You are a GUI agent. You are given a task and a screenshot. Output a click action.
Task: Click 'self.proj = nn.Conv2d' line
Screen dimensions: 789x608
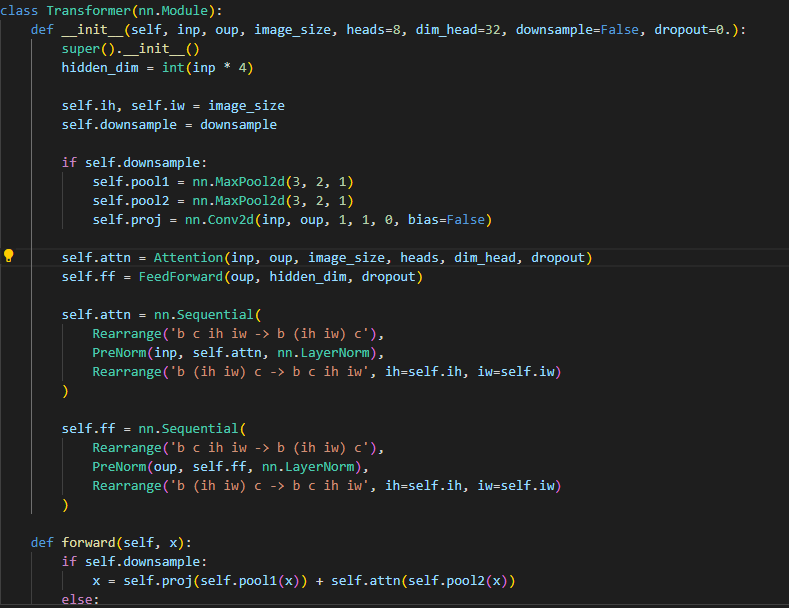click(292, 220)
